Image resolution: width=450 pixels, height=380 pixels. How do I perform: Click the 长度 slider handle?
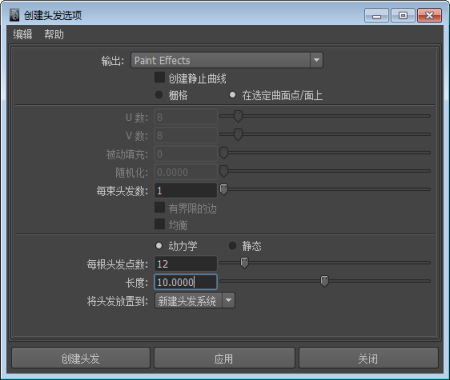pos(324,281)
